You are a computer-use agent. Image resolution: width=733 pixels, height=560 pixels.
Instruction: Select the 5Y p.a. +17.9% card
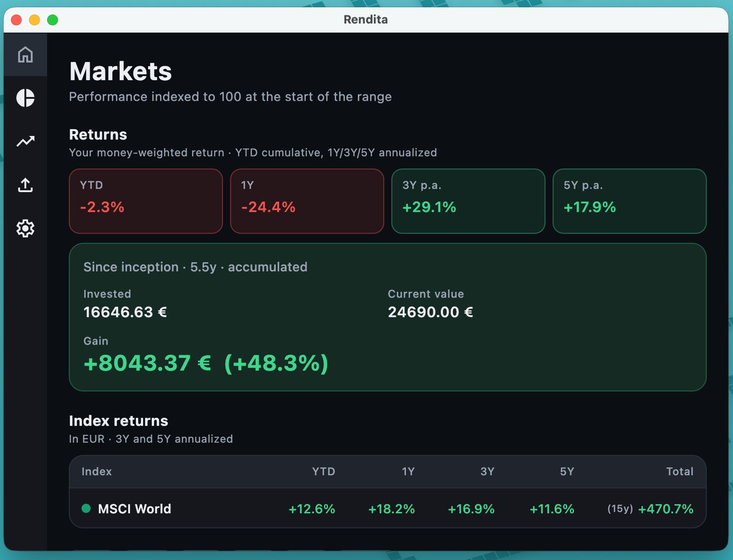629,201
